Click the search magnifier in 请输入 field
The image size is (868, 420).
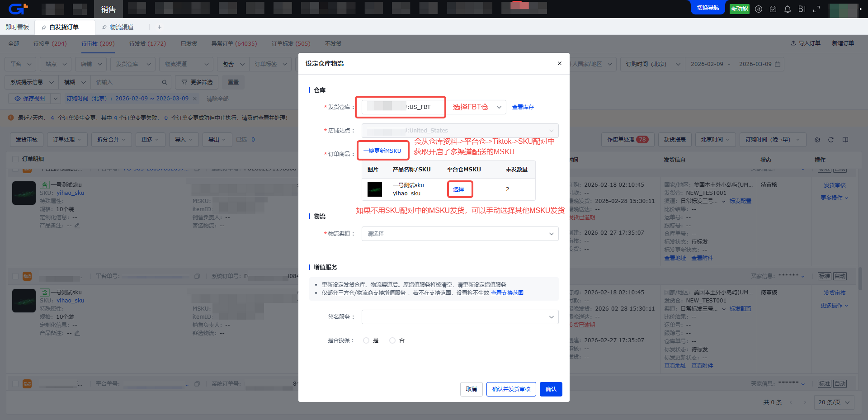tap(165, 82)
